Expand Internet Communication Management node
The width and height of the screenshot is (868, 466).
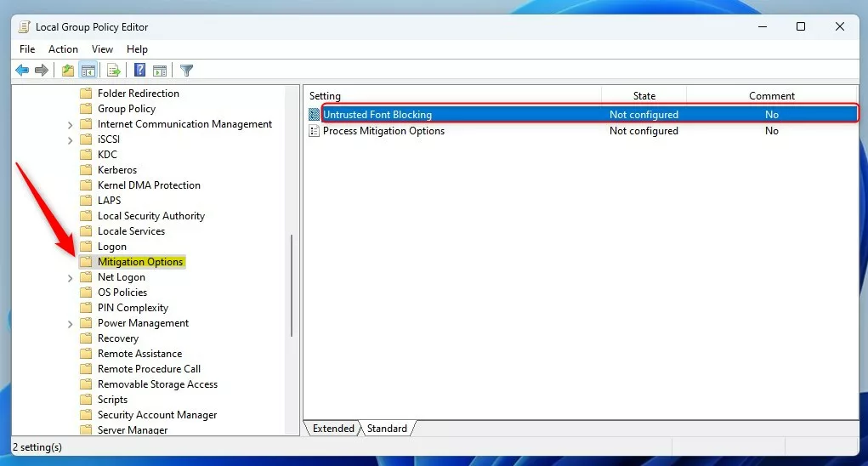tap(70, 125)
